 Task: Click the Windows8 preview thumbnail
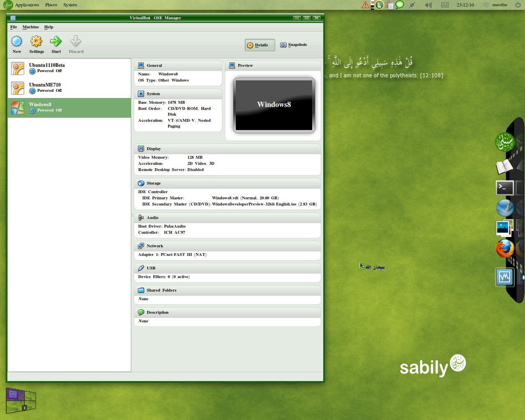tap(274, 105)
